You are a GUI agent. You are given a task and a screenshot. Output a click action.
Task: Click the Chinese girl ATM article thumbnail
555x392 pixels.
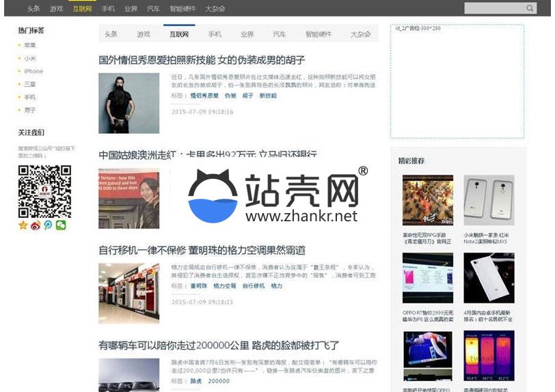128,198
